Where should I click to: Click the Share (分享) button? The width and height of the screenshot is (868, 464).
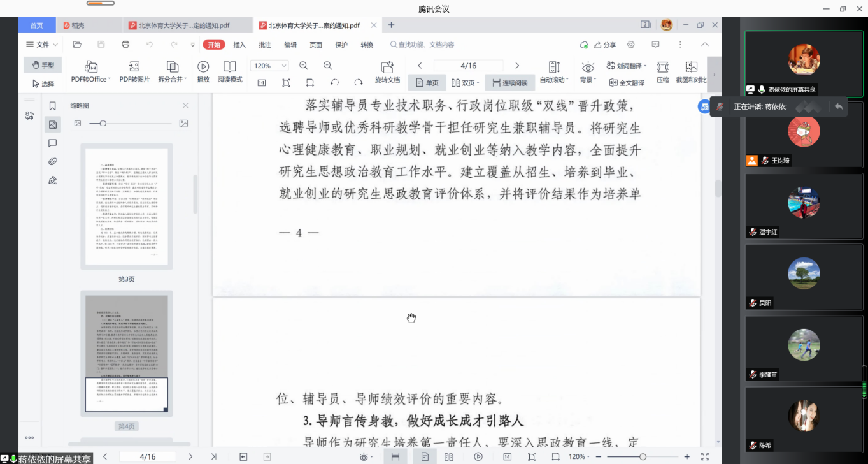(605, 45)
